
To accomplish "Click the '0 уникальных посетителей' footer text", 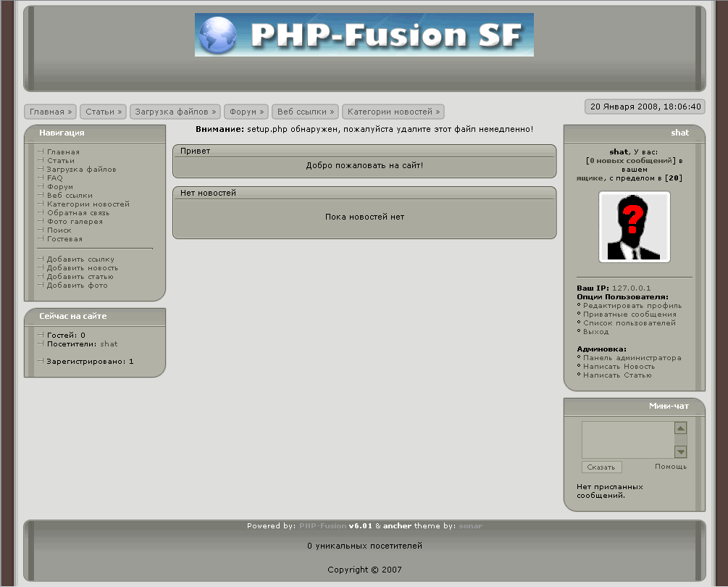I will tap(364, 546).
